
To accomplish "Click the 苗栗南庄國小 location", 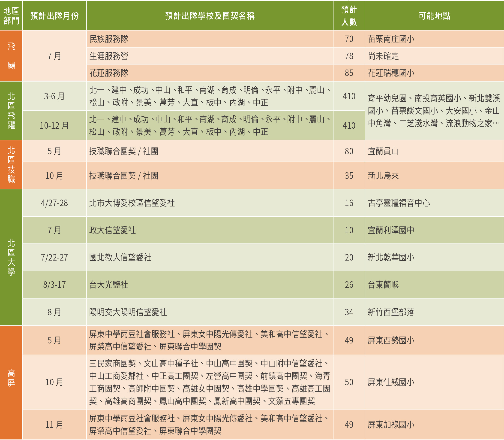I will (434, 39).
